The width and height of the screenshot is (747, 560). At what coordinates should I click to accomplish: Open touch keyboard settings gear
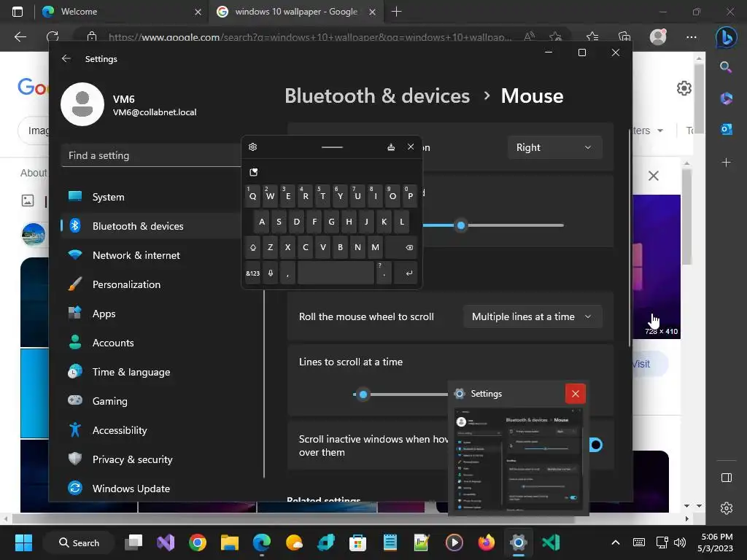pyautogui.click(x=252, y=147)
